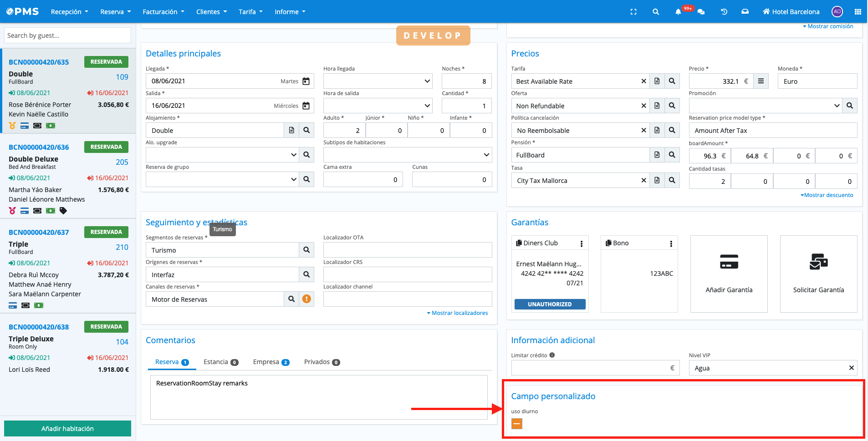Image resolution: width=868 pixels, height=441 pixels.
Task: Open reservation BCN00000420/636 link
Action: tap(39, 147)
